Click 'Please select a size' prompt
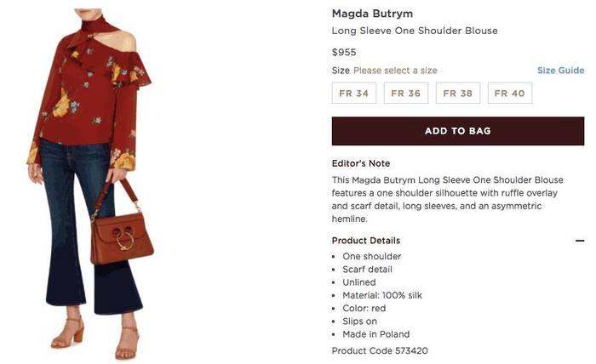596x364 pixels. click(395, 71)
